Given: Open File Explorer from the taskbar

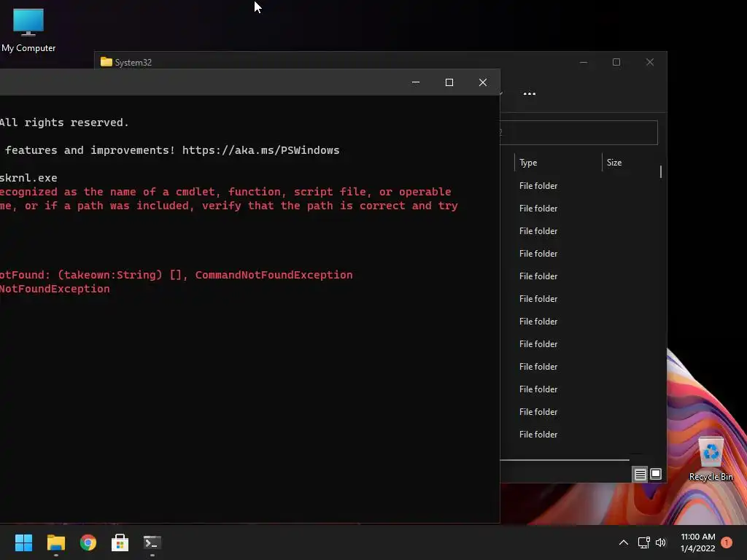Looking at the screenshot, I should point(55,542).
